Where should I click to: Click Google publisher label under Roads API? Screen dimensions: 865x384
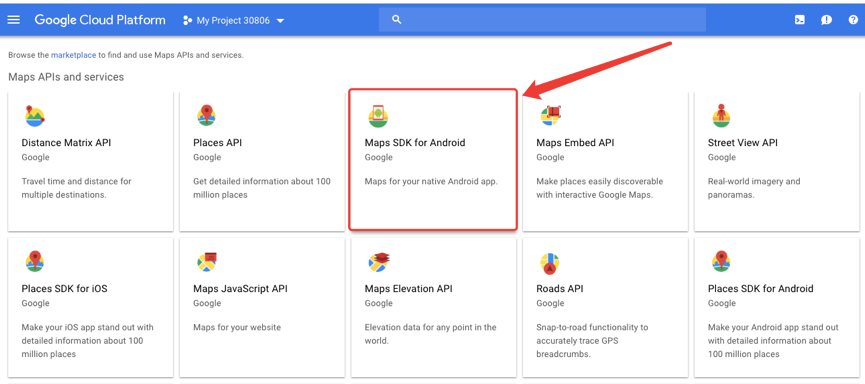click(x=550, y=303)
